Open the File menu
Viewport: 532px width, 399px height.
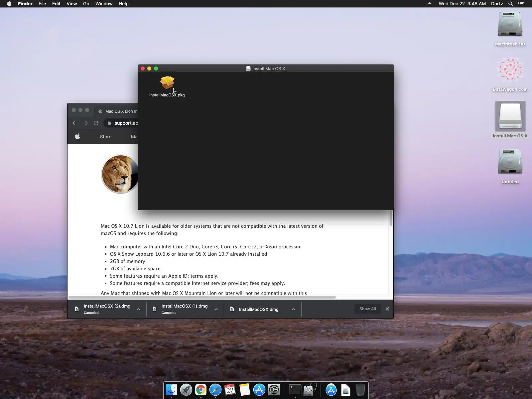(42, 4)
